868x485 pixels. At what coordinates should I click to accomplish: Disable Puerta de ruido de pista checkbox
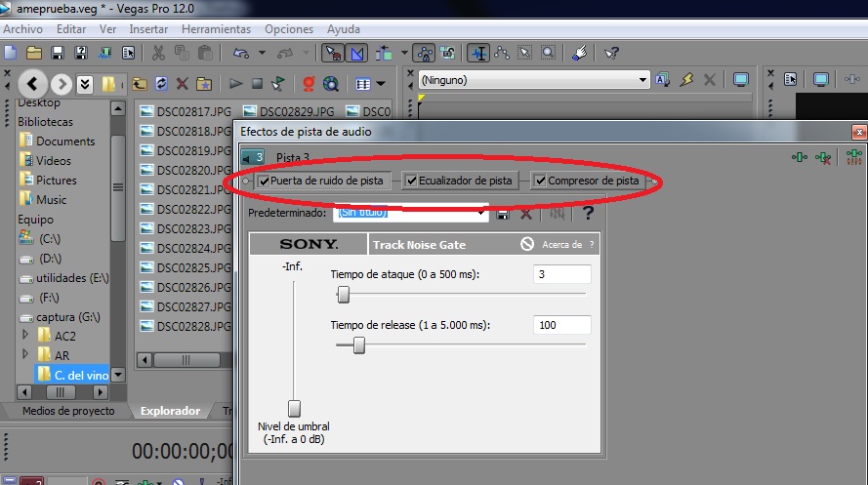tap(265, 181)
